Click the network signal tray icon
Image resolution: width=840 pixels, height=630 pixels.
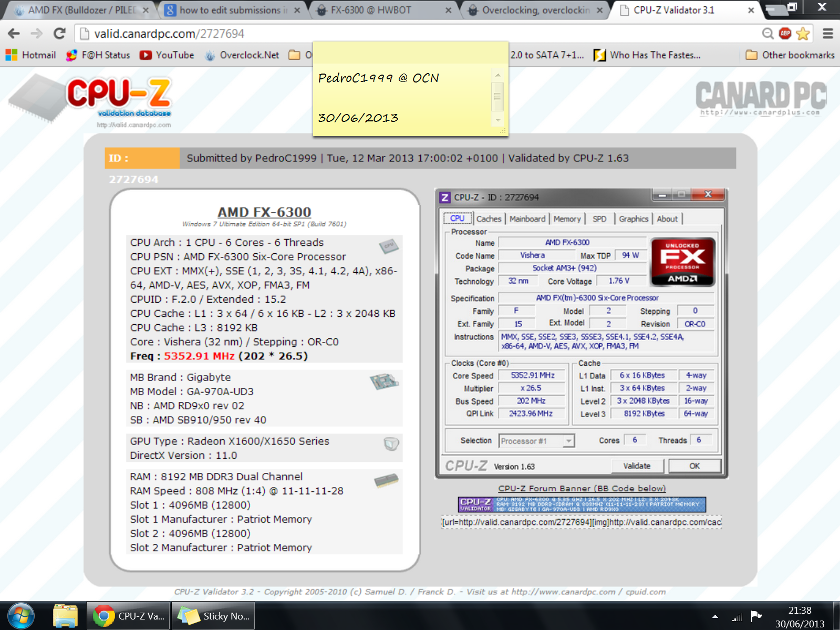tap(738, 617)
